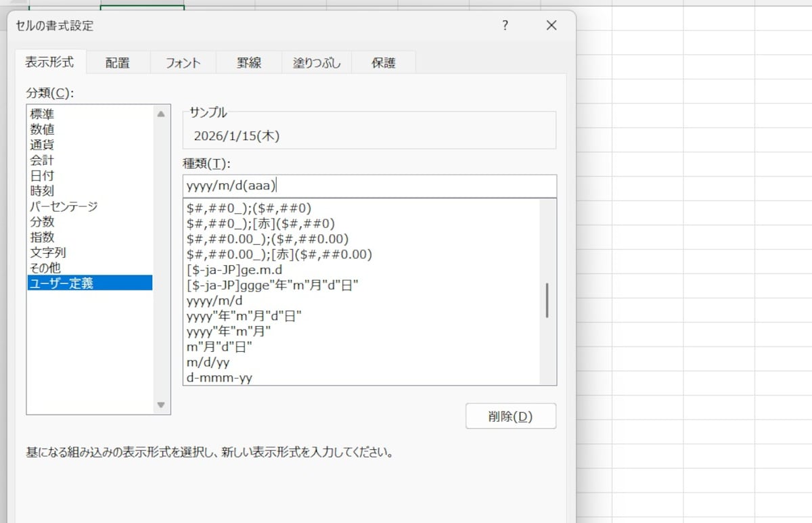Image resolution: width=812 pixels, height=523 pixels.
Task: Switch to the 保護 tab
Action: [x=383, y=62]
